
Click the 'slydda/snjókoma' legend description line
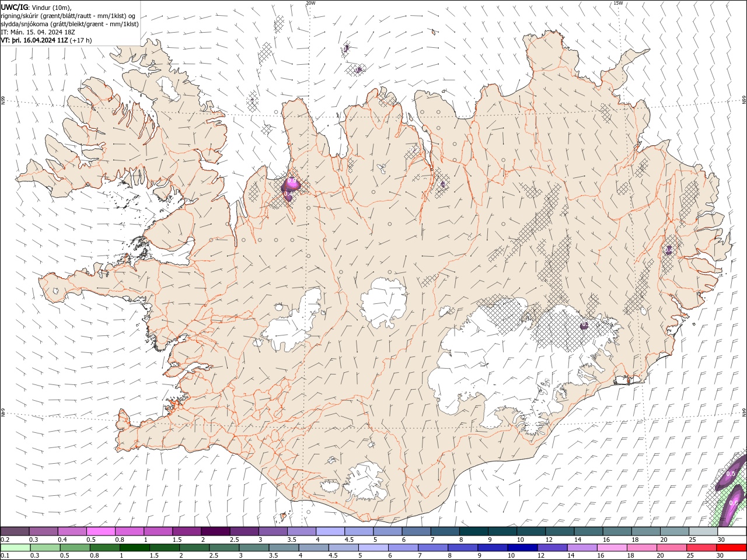[70, 24]
